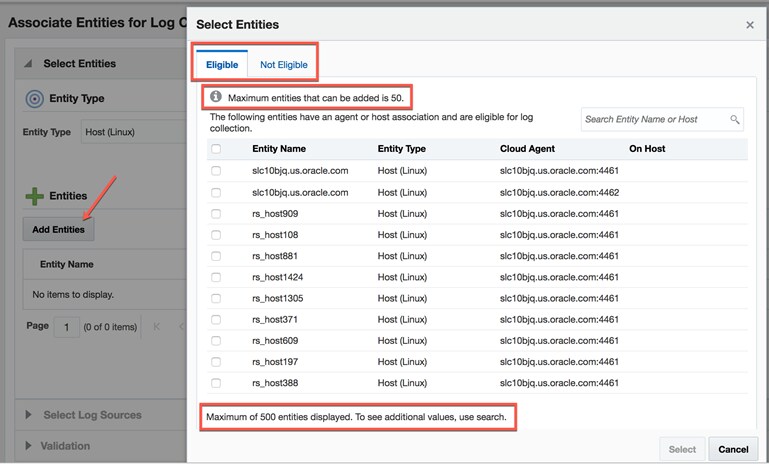Screen dimensions: 769x464
Task: Collapse the Select Entities section
Action: pos(28,64)
